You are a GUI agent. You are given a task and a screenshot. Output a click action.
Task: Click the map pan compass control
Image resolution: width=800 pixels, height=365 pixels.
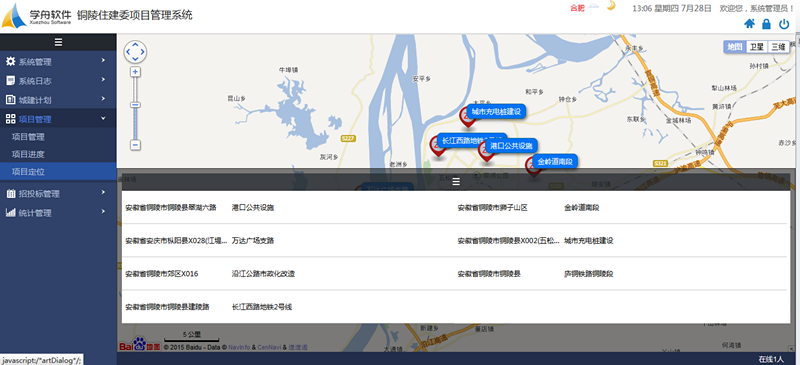click(135, 52)
